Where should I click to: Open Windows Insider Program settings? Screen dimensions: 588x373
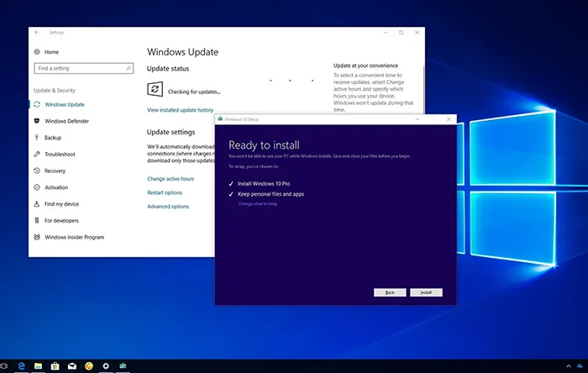[74, 237]
